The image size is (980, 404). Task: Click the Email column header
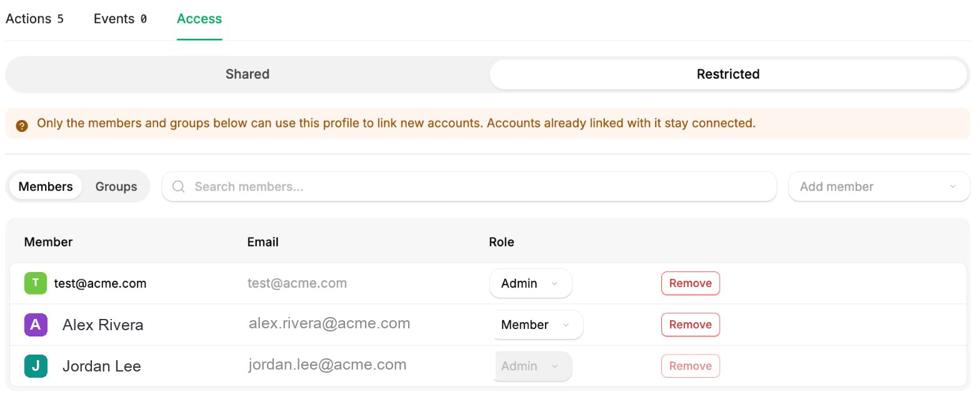point(263,242)
